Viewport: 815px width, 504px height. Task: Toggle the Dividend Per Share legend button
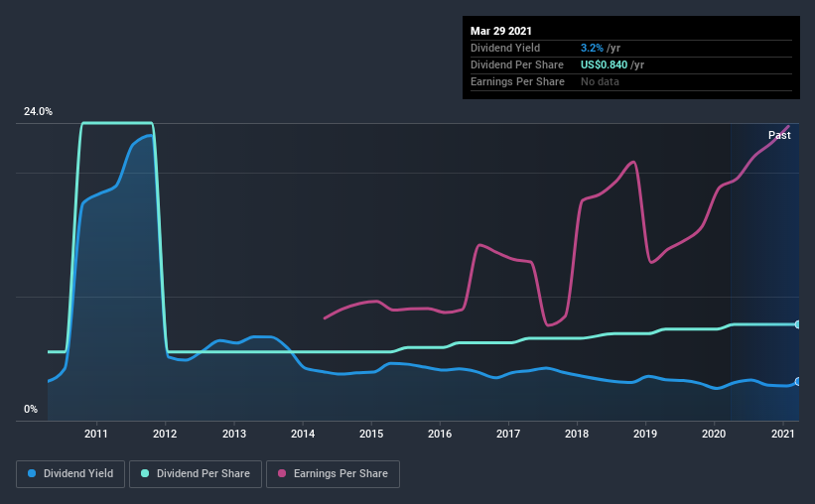(196, 474)
